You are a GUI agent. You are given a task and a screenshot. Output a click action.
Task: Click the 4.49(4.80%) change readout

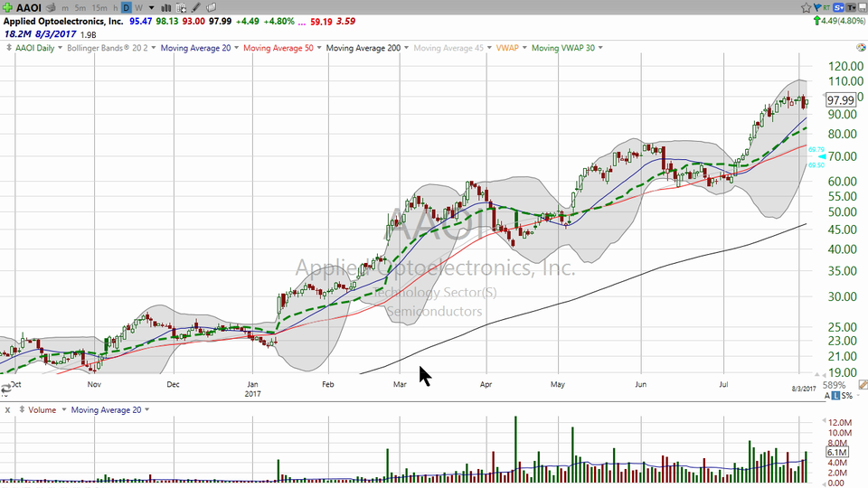(843, 21)
